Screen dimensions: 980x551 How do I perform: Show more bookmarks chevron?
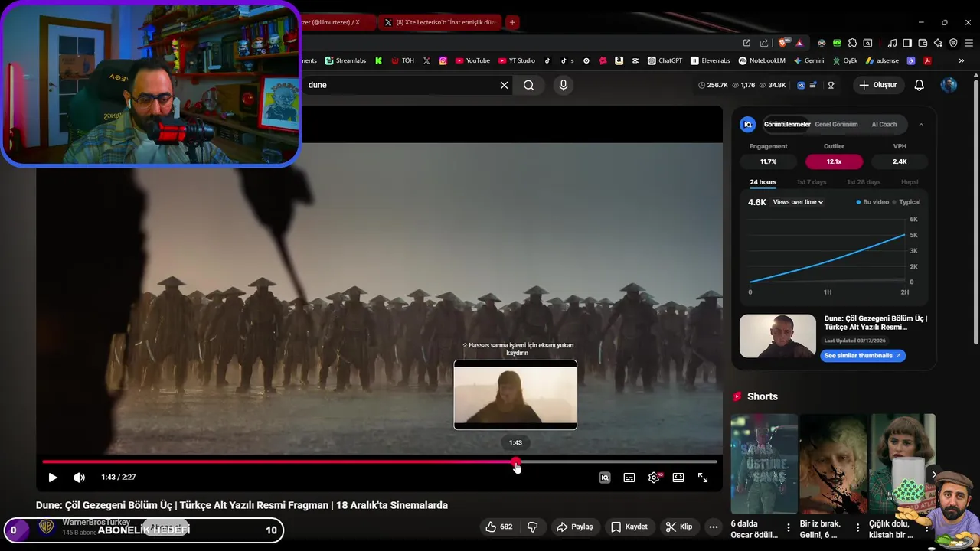(x=962, y=60)
